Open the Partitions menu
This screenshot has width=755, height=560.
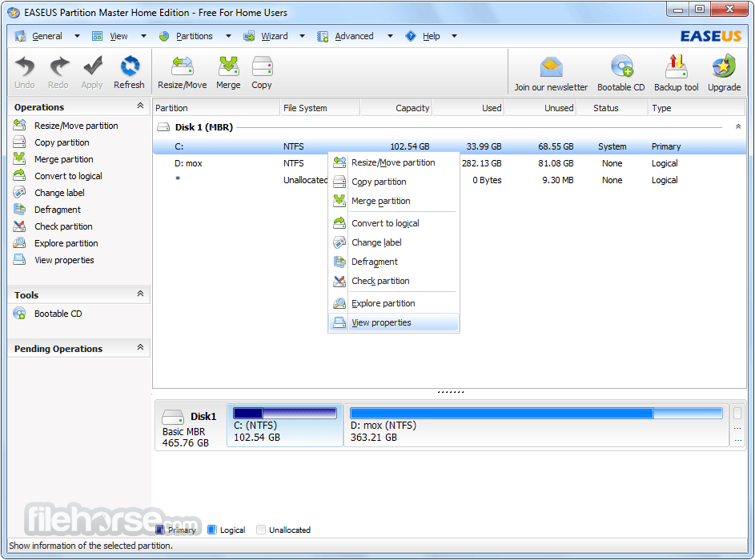pyautogui.click(x=194, y=36)
